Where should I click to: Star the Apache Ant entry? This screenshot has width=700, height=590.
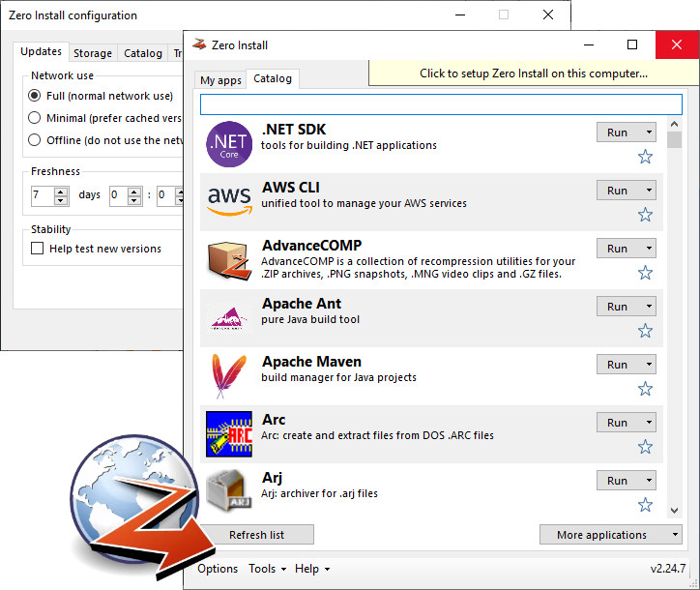(x=645, y=331)
